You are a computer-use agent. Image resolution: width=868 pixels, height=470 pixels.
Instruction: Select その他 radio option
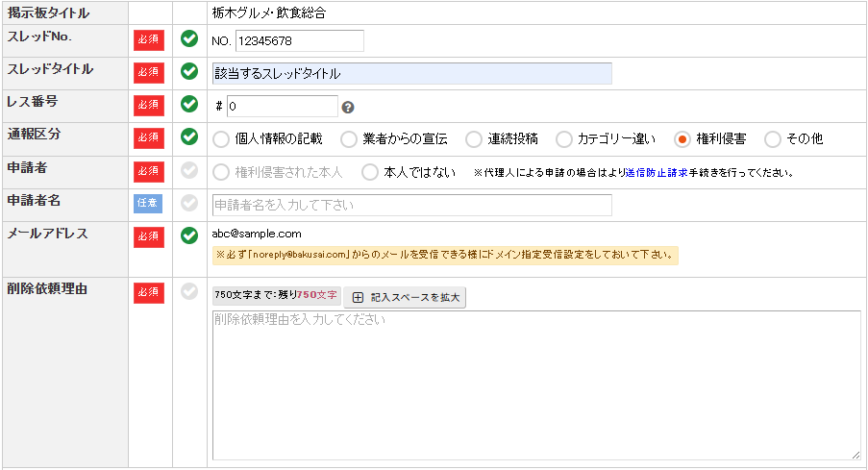[x=773, y=139]
